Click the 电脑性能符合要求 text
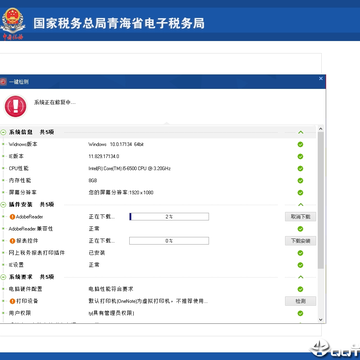Image resolution: width=360 pixels, height=360 pixels. 111,289
